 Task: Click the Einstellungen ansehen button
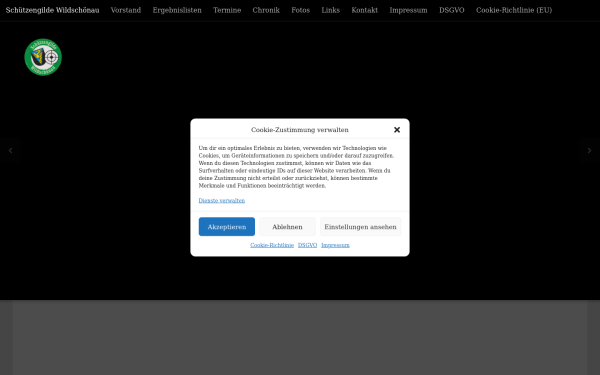pyautogui.click(x=360, y=227)
